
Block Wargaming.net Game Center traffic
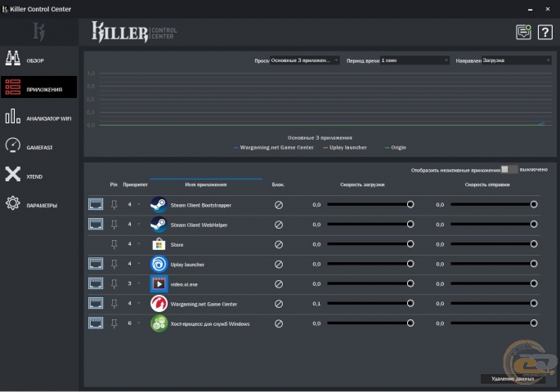[x=279, y=304]
